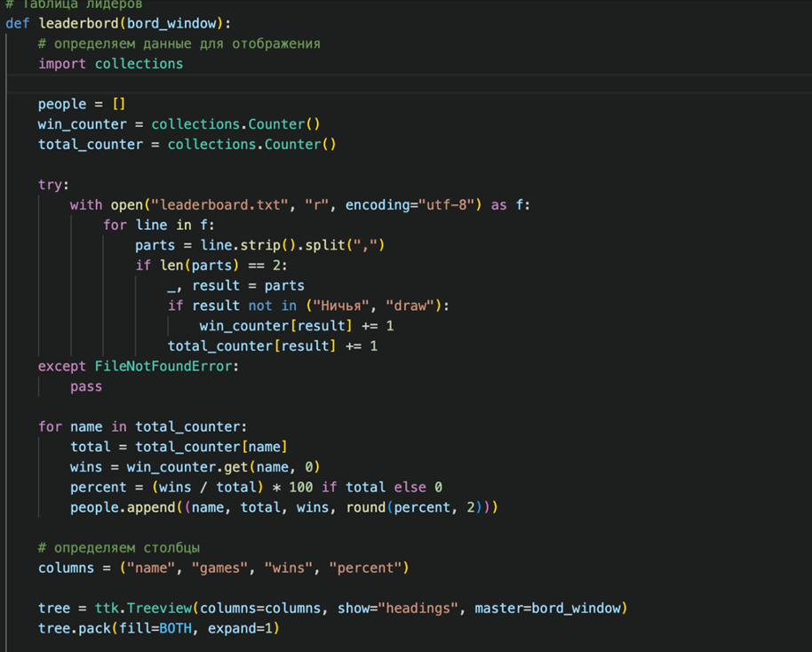Click the encoding="utf-8" argument
Viewport: 812px width, 652px height.
(410, 205)
